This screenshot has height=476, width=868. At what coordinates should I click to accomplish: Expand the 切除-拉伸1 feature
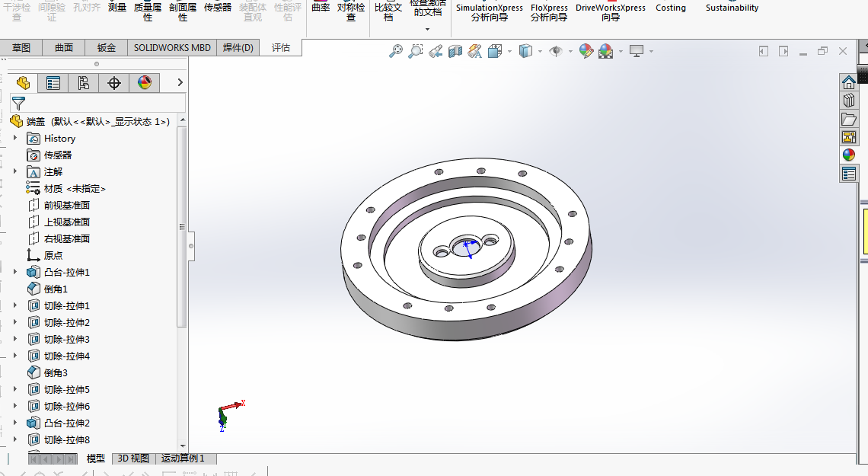[x=15, y=305]
